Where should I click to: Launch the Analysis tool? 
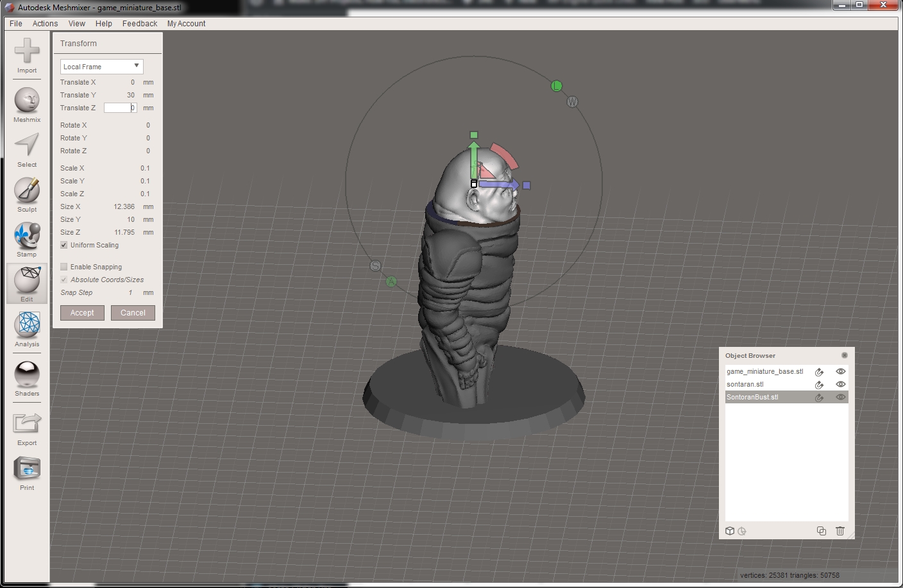click(x=27, y=329)
